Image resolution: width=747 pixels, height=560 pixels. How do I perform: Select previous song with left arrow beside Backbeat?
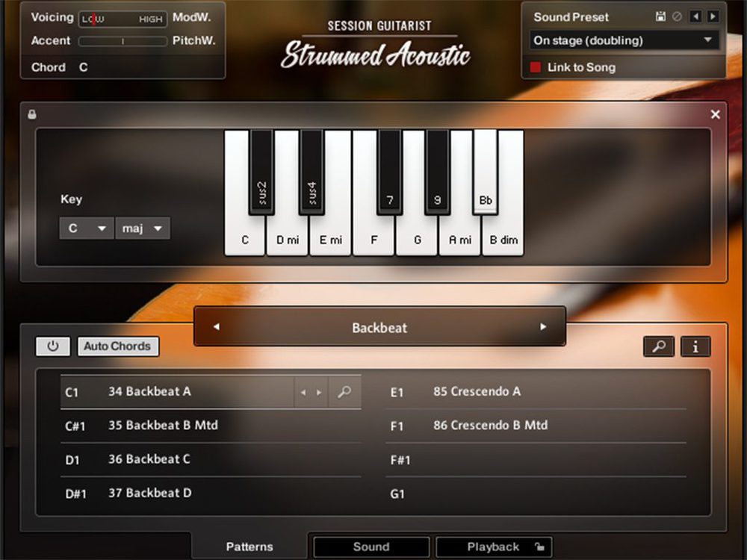[x=217, y=327]
